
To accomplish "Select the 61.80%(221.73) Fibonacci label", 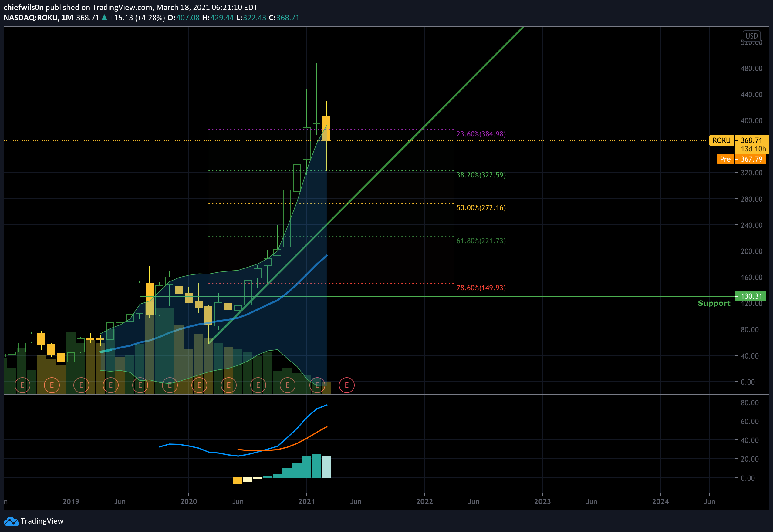I will coord(481,241).
